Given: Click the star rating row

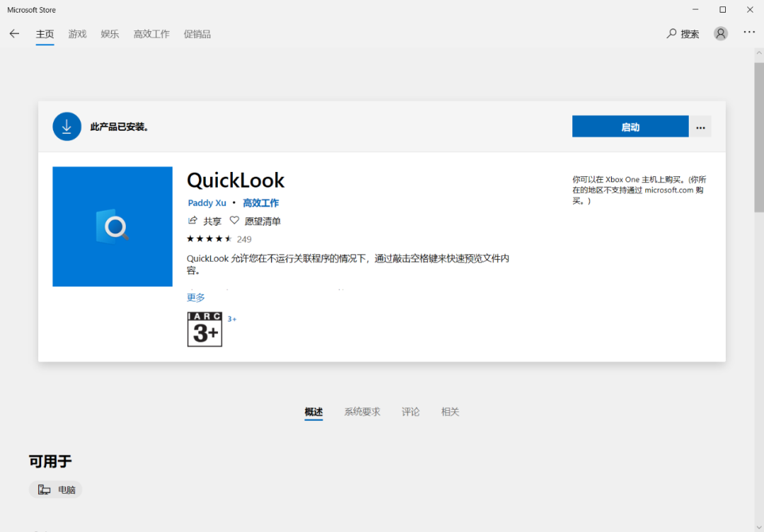Looking at the screenshot, I should click(209, 238).
